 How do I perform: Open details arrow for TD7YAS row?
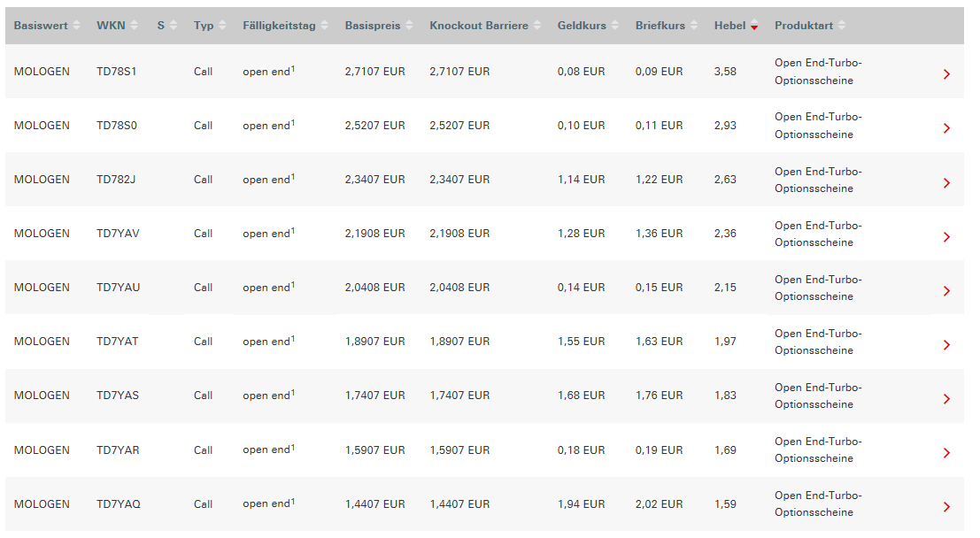tap(947, 399)
